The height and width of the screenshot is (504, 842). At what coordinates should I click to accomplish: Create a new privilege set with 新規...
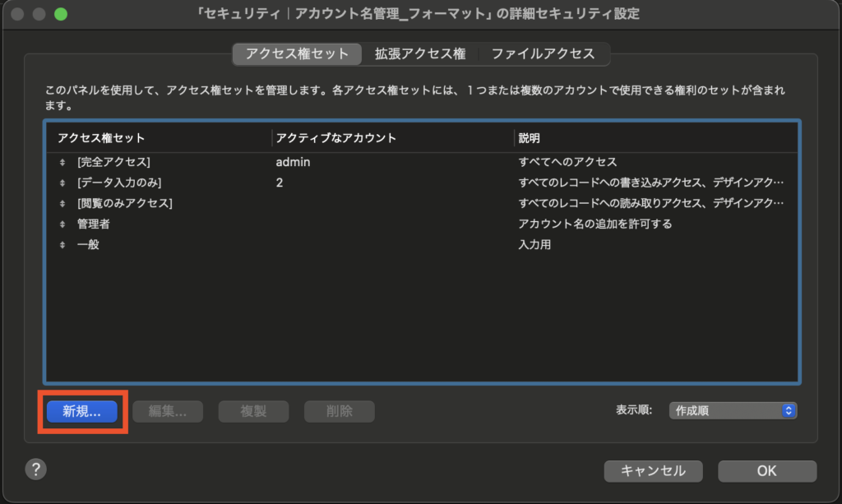(82, 411)
